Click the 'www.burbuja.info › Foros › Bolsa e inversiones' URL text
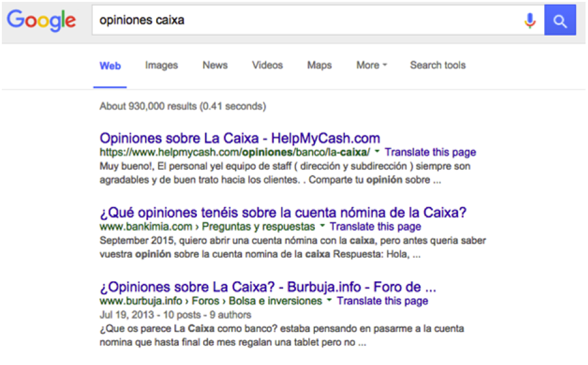 (x=211, y=301)
